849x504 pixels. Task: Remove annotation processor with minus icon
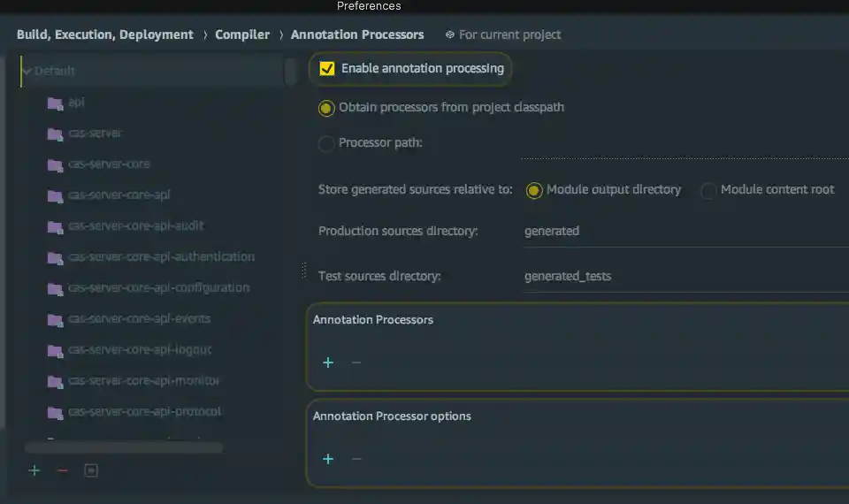point(356,363)
